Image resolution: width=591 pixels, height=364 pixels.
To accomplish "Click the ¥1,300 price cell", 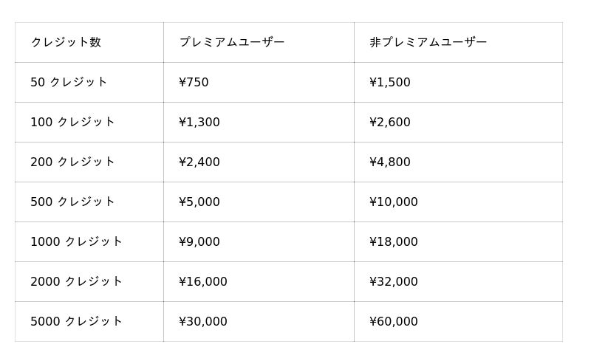I will pos(199,122).
